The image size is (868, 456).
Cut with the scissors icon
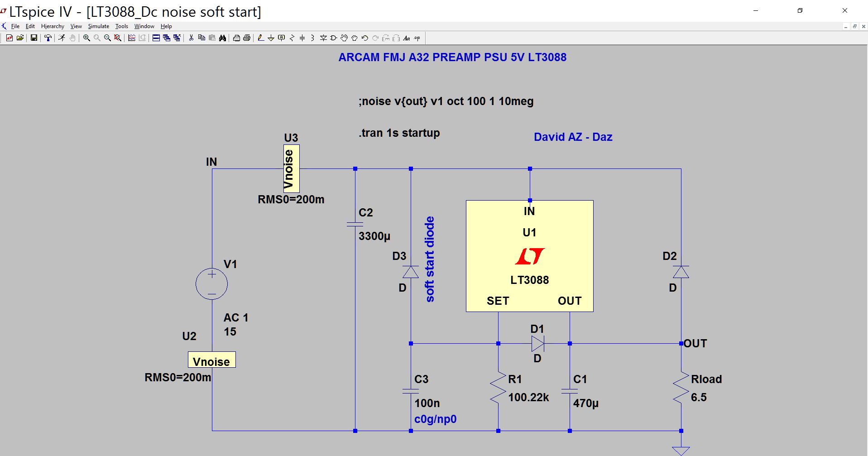pos(191,38)
